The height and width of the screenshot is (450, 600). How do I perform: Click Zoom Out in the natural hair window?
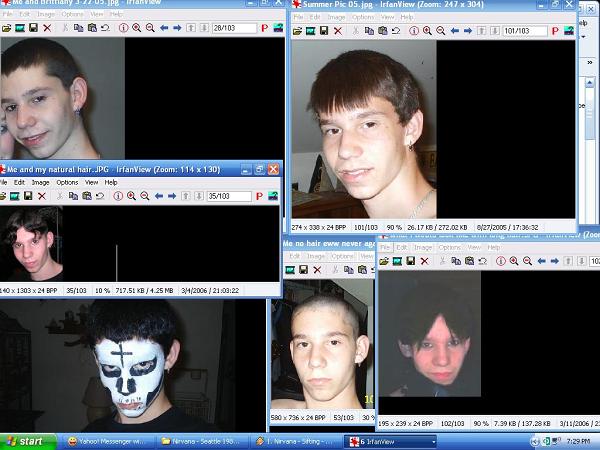(147, 196)
